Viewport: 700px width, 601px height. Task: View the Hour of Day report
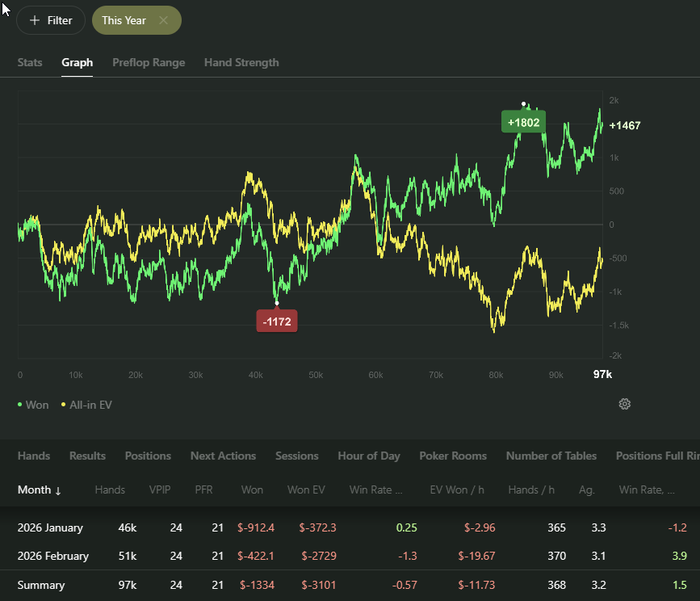(x=369, y=456)
